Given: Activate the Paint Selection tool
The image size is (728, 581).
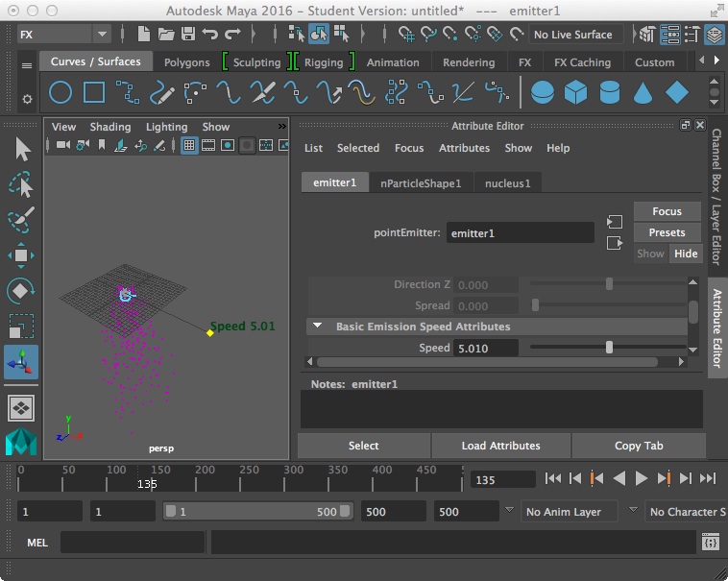Looking at the screenshot, I should pyautogui.click(x=21, y=220).
